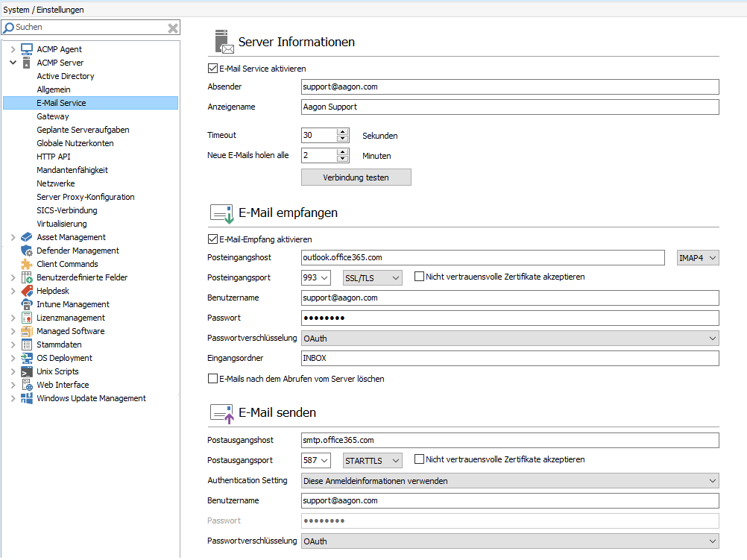The width and height of the screenshot is (747, 560).
Task: Select the Defender Management shield icon
Action: [x=27, y=251]
